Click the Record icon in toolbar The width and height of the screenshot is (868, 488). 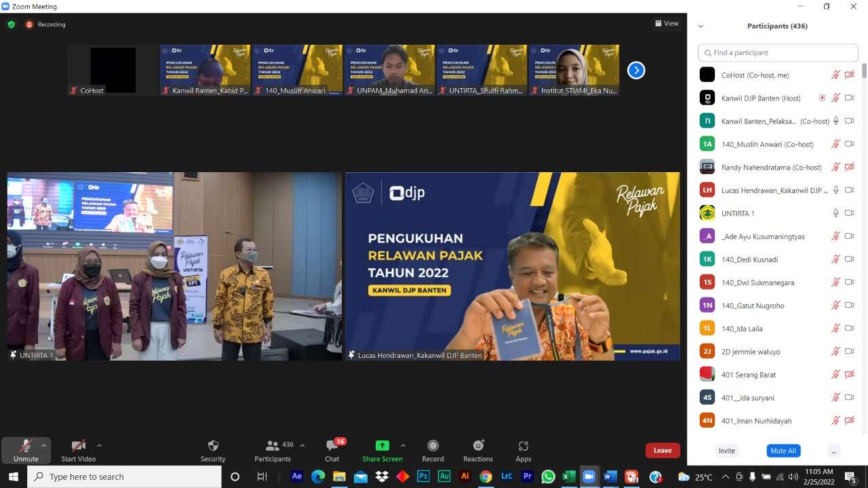433,445
